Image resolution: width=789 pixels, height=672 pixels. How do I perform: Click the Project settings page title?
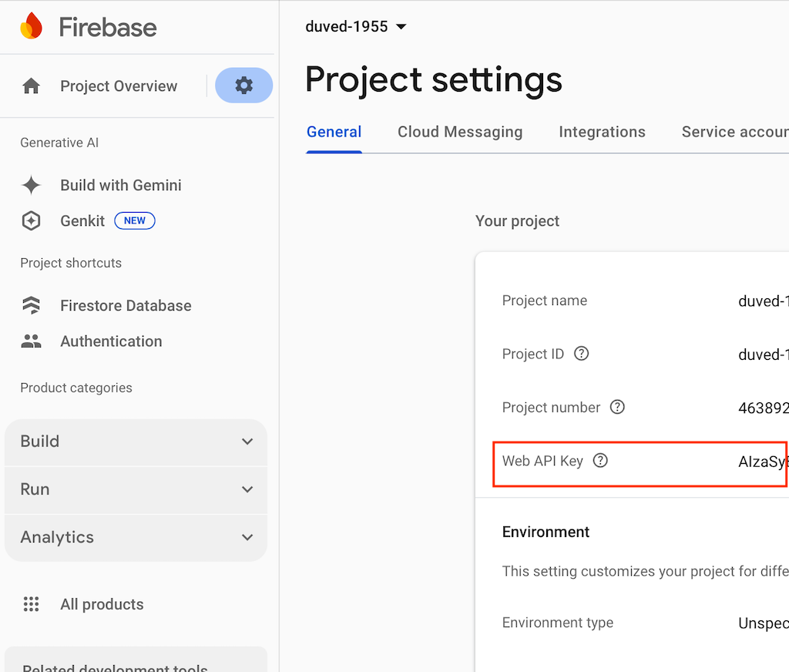pyautogui.click(x=434, y=80)
